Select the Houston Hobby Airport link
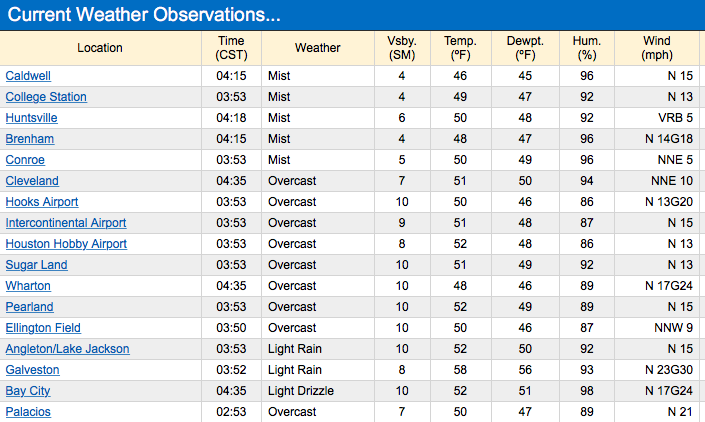The width and height of the screenshot is (705, 422). [66, 244]
